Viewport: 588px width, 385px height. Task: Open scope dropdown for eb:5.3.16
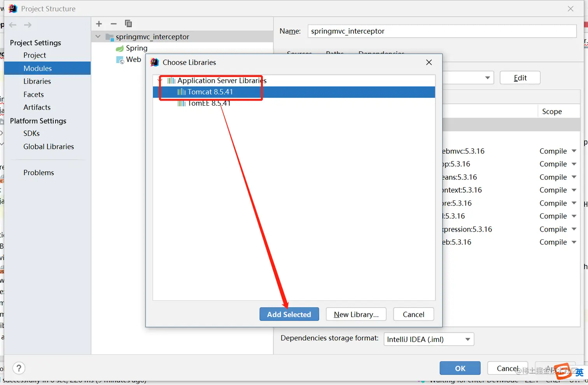pos(574,242)
